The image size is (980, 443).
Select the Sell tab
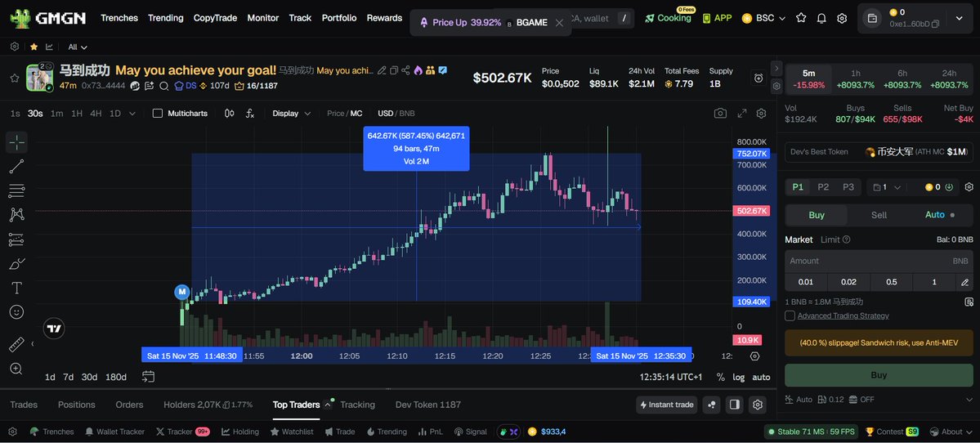point(879,214)
